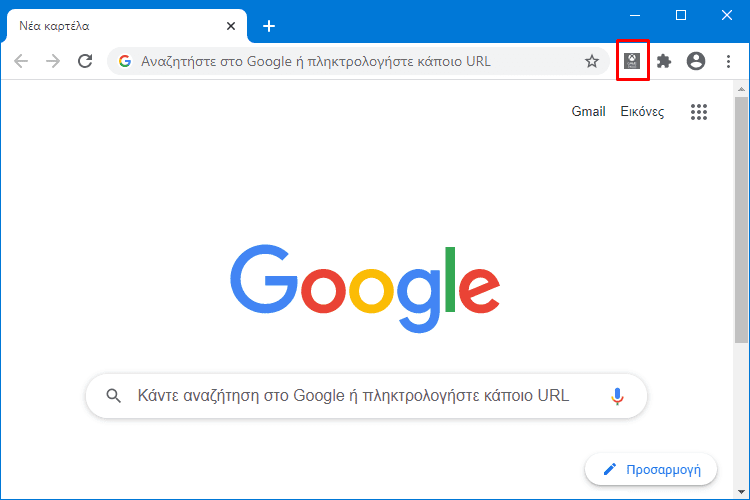Click the vertical scrollbar thumb
Screen dimensions: 750x500
[x=741, y=220]
